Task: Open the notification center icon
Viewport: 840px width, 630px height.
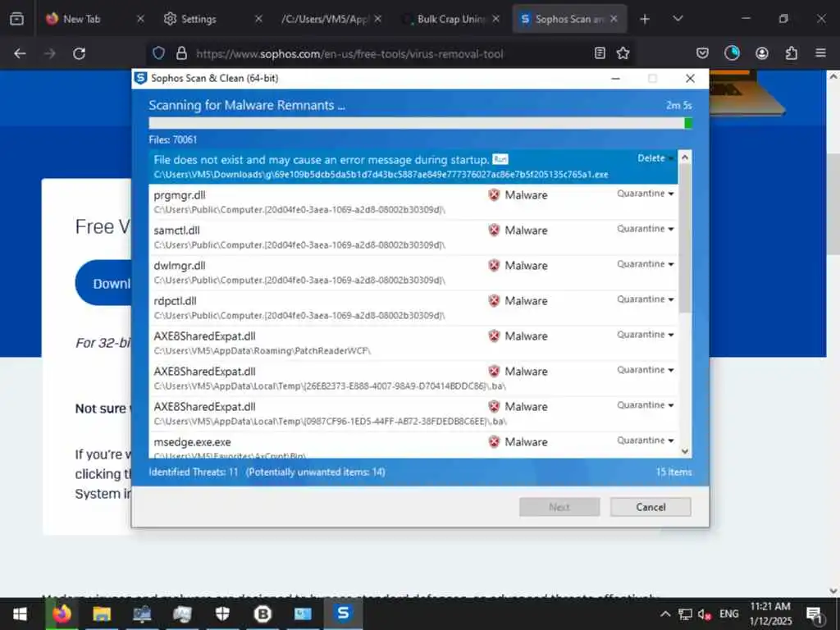Action: [x=815, y=614]
